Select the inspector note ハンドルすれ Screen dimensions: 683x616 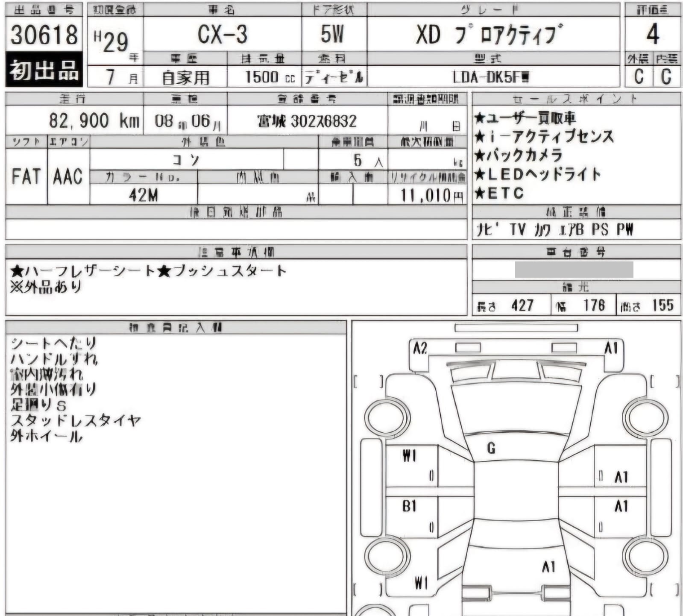54,358
